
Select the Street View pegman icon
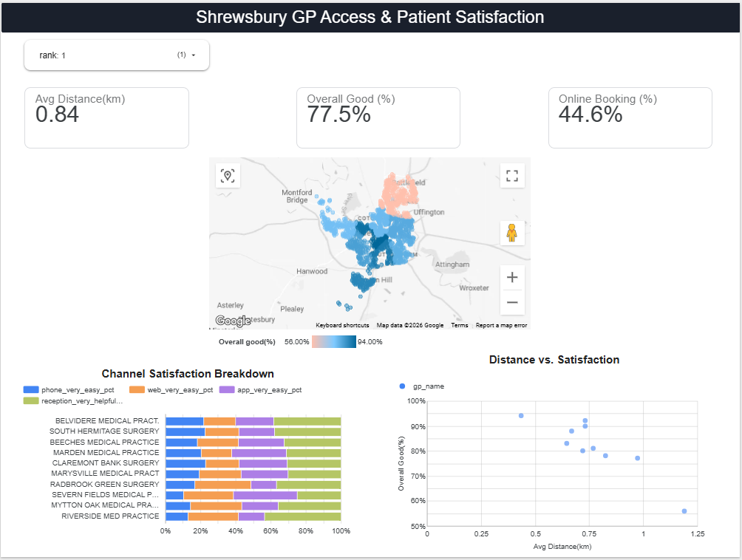[x=512, y=233]
